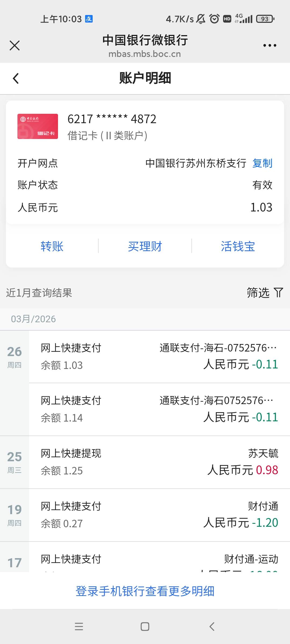Open the three-dot more options menu
The height and width of the screenshot is (644, 290).
tap(270, 45)
